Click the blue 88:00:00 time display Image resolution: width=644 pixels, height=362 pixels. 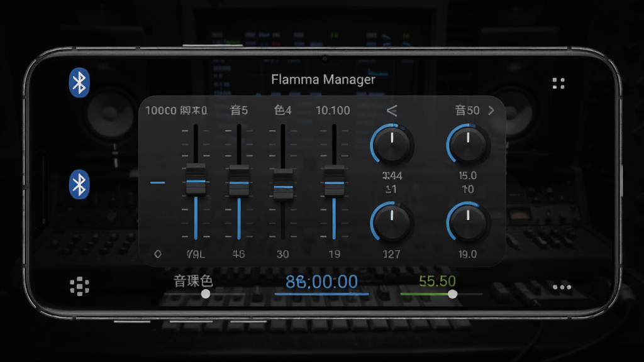[321, 282]
